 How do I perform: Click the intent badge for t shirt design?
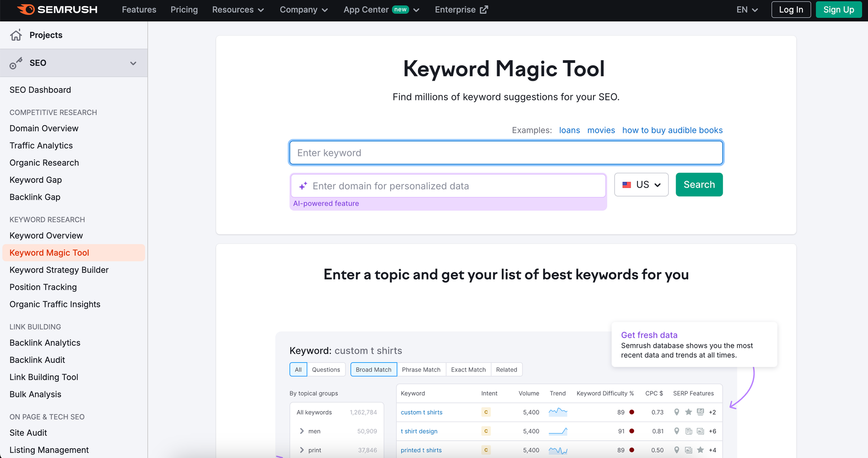[486, 431]
